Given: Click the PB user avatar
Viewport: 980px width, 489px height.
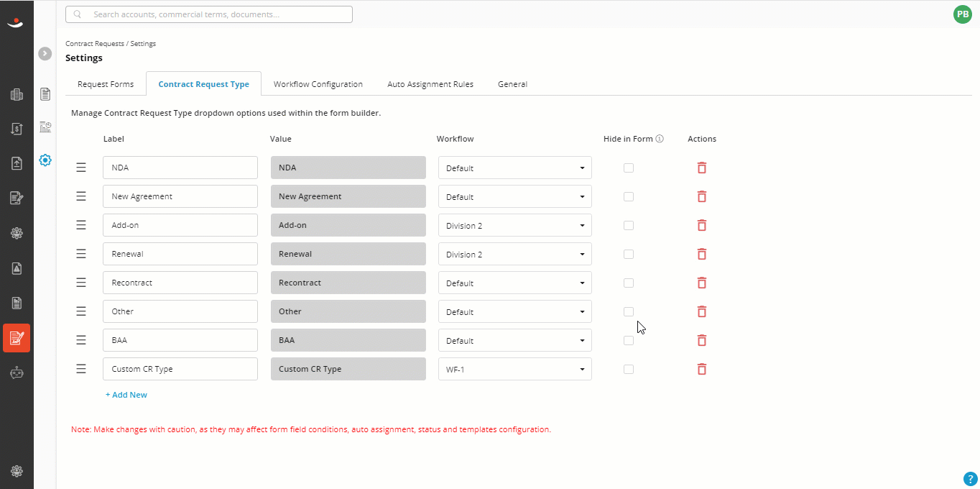Looking at the screenshot, I should click(963, 14).
